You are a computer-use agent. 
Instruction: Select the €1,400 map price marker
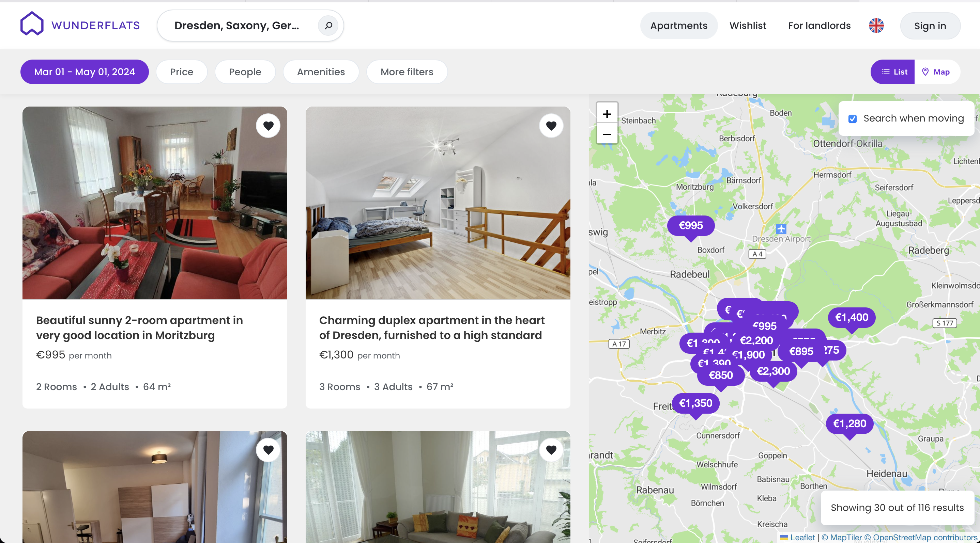pyautogui.click(x=852, y=318)
